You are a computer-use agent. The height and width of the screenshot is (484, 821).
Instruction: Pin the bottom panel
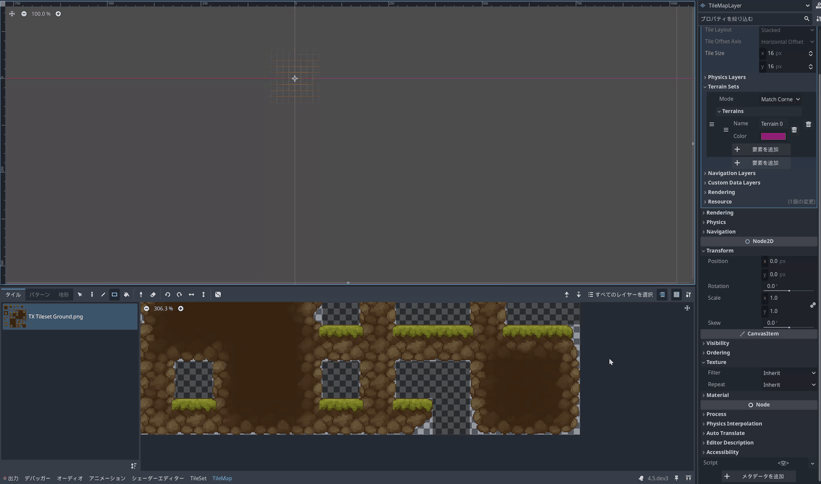[x=676, y=478]
